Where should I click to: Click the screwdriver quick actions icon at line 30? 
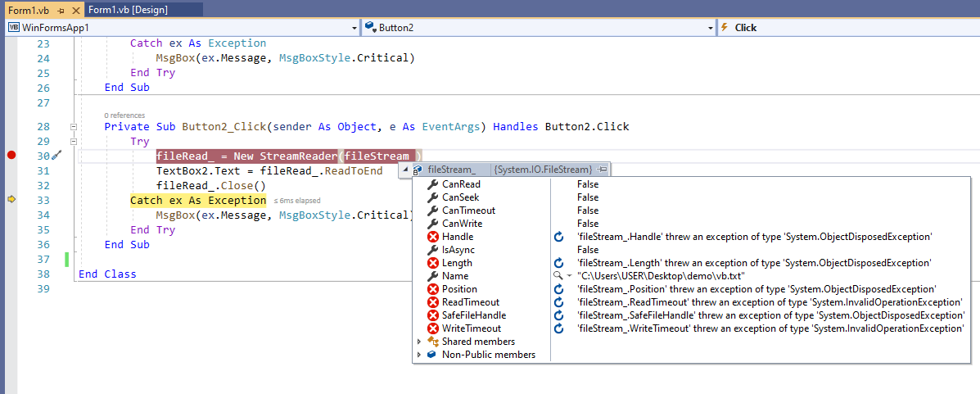[56, 156]
